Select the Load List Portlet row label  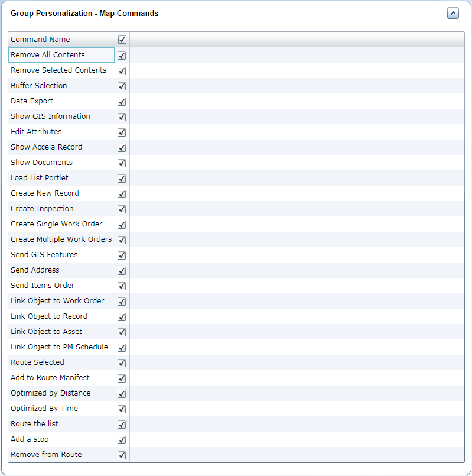pyautogui.click(x=40, y=178)
